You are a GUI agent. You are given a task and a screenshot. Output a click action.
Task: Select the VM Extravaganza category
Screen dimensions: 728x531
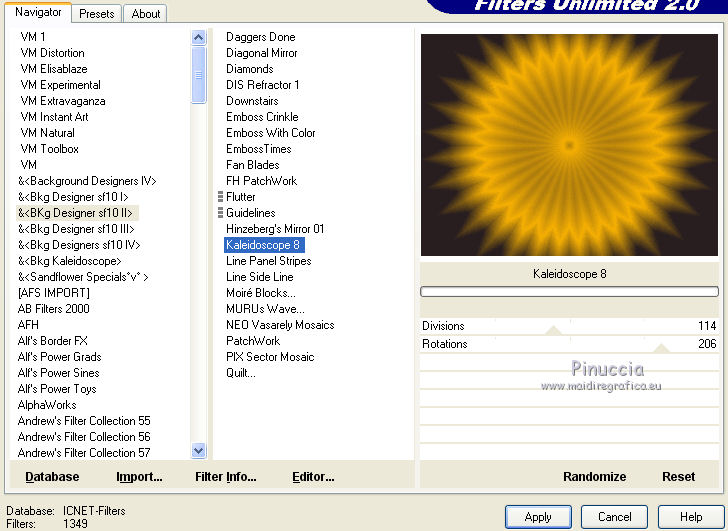63,101
